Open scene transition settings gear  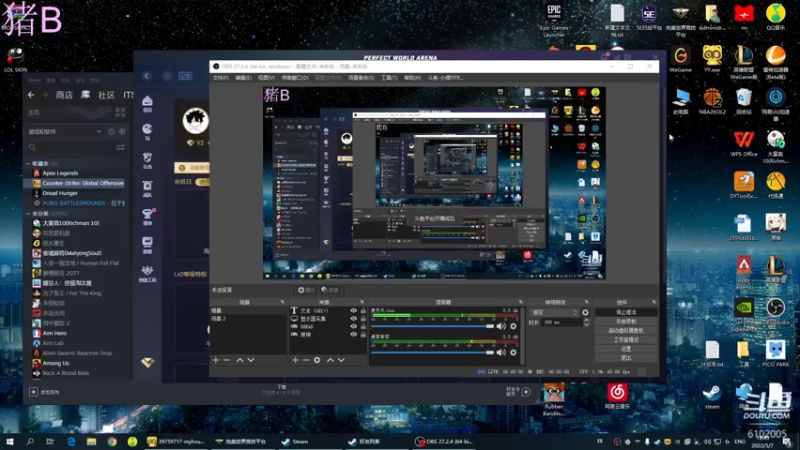point(585,312)
